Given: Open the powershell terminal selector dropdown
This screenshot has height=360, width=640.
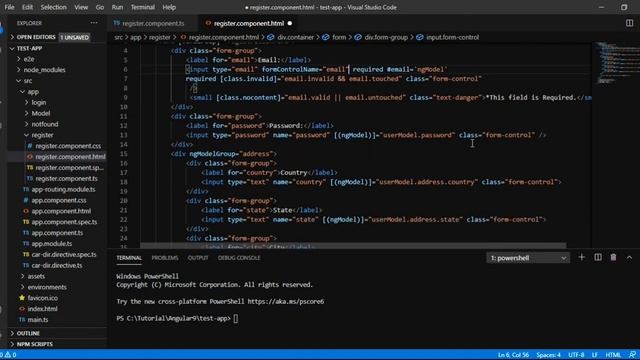Looking at the screenshot, I should 528,258.
